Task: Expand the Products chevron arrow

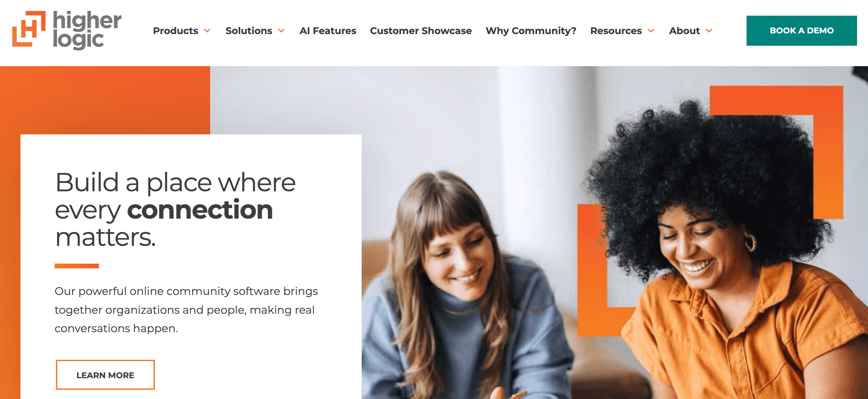Action: 207,31
